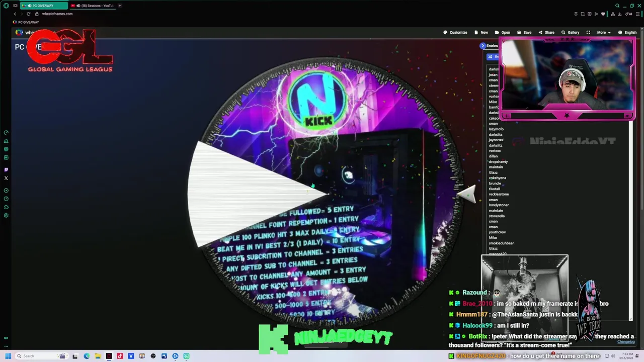Take a snapshot with capture icon
644x362 pixels.
pyautogui.click(x=583, y=14)
